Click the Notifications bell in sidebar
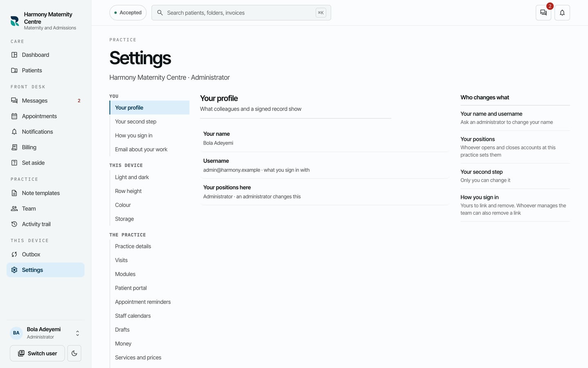 click(14, 132)
